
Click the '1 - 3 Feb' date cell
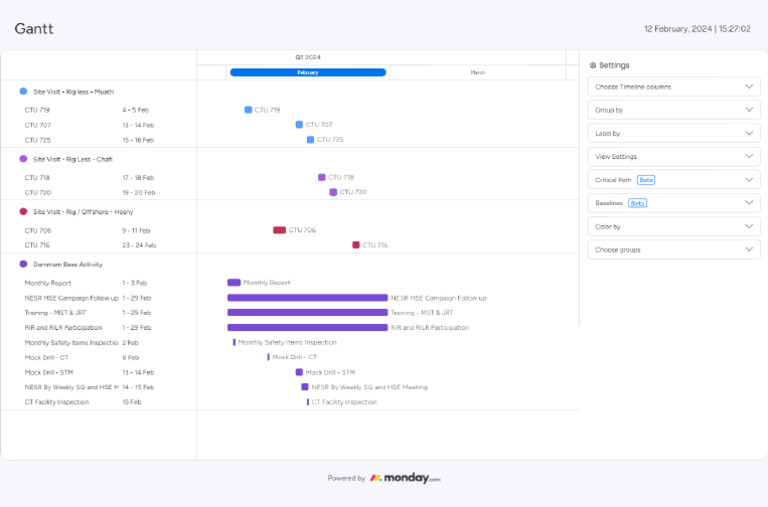tap(135, 283)
